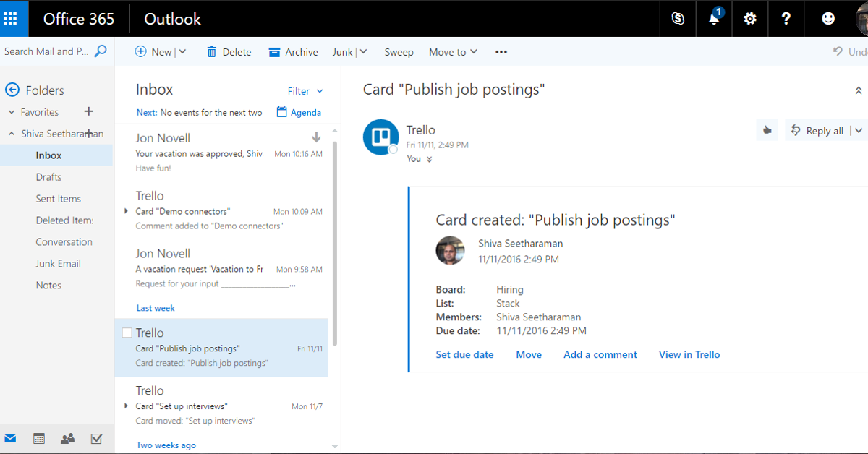Click the Search Mail and People field

point(47,51)
